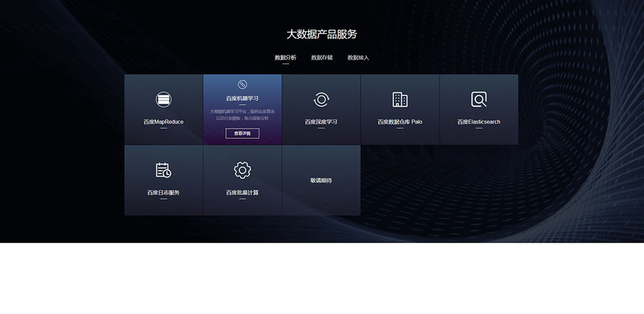The width and height of the screenshot is (644, 314).
Task: Open the 百度Elasticsearch label link
Action: (479, 122)
